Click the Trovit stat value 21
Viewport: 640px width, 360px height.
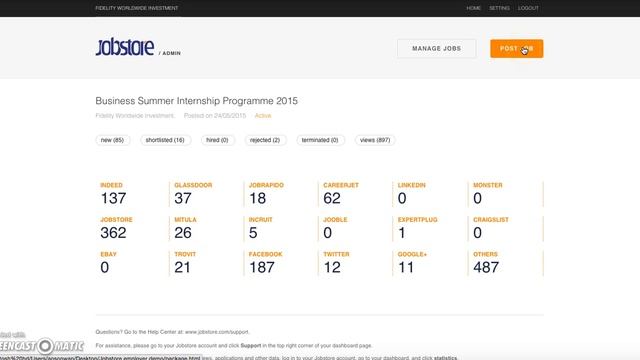click(x=182, y=267)
